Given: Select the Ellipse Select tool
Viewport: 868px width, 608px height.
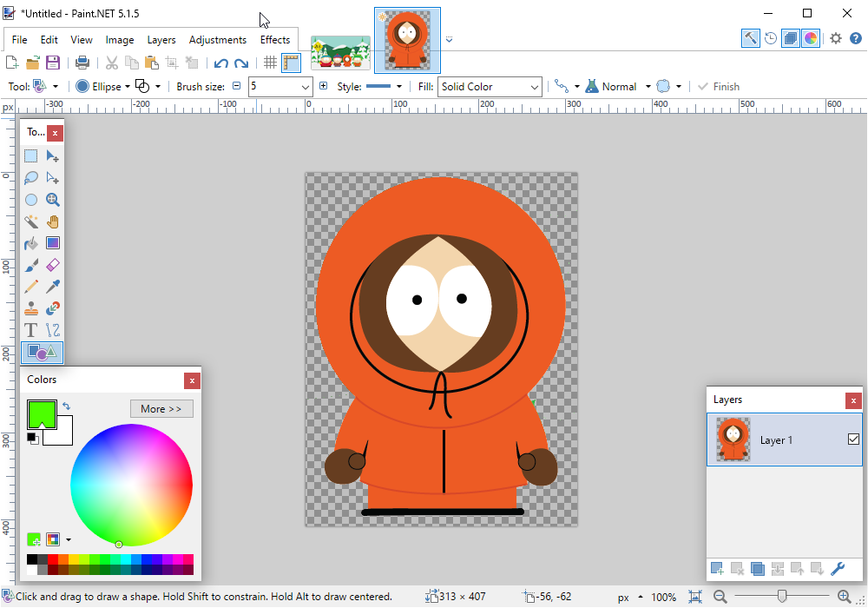Looking at the screenshot, I should pyautogui.click(x=31, y=200).
